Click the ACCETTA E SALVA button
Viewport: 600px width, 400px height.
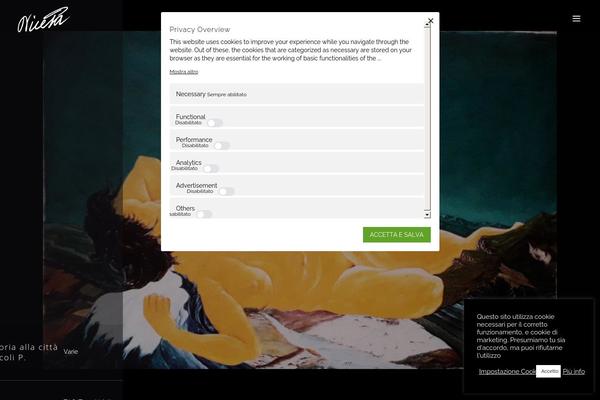pos(397,235)
